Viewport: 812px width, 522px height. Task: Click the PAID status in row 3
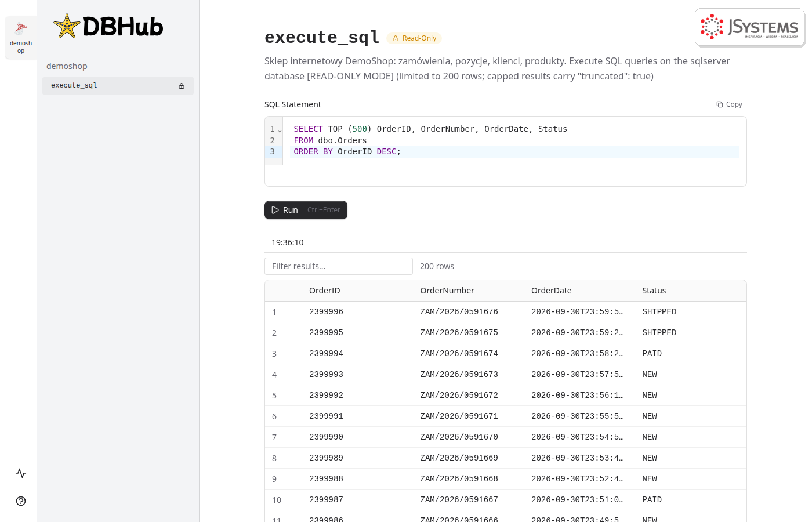coord(652,354)
